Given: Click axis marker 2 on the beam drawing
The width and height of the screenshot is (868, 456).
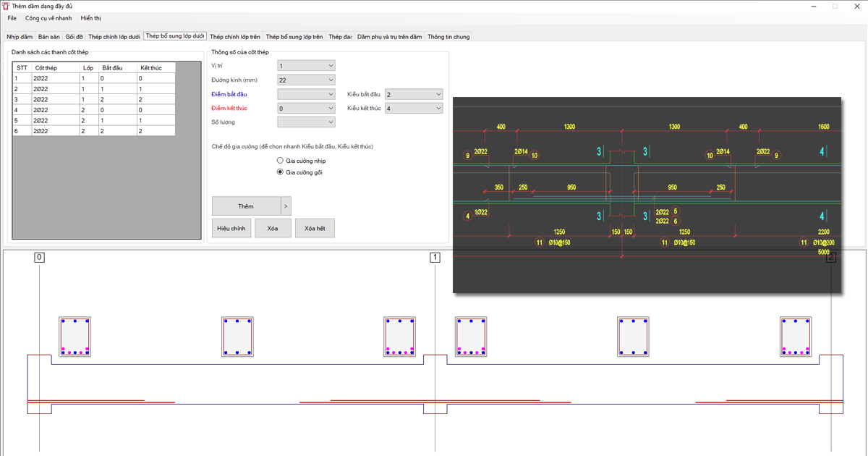Looking at the screenshot, I should (x=831, y=257).
